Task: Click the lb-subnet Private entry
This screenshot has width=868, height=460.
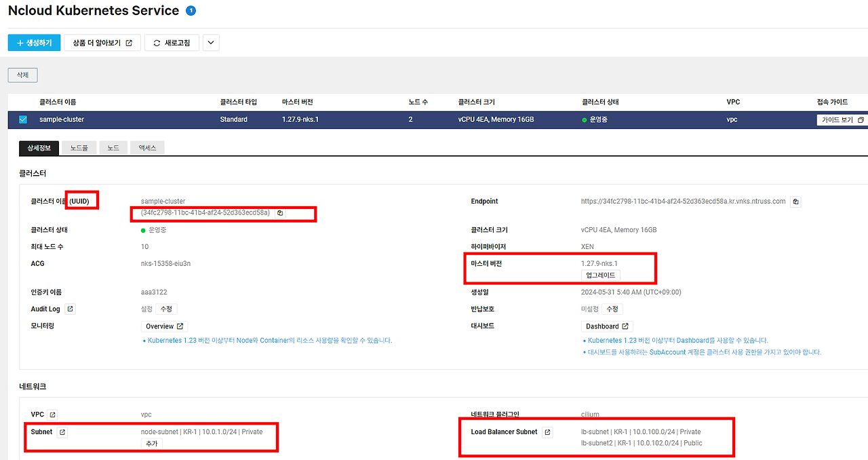Action: click(x=641, y=432)
